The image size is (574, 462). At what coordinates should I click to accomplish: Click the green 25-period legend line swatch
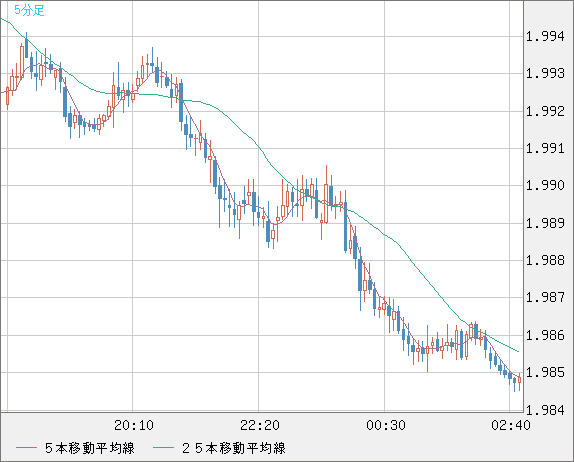pyautogui.click(x=163, y=448)
